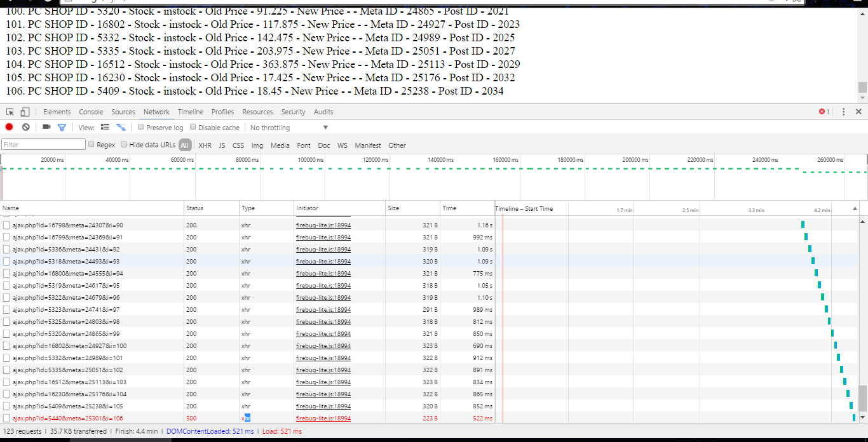Open the Sources tab

coord(123,112)
